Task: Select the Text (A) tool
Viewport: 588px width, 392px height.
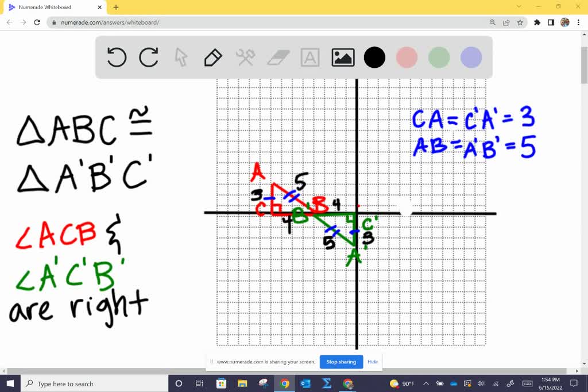Action: [310, 57]
